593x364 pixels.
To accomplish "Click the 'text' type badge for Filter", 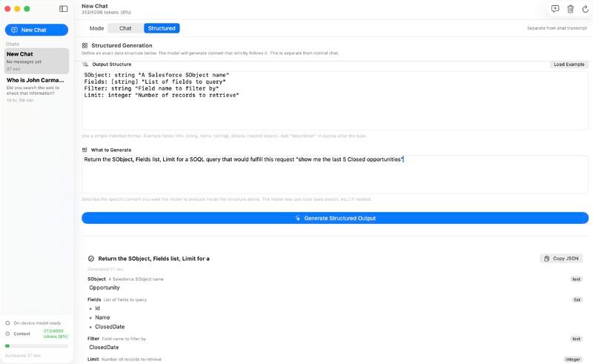I will pos(577,339).
